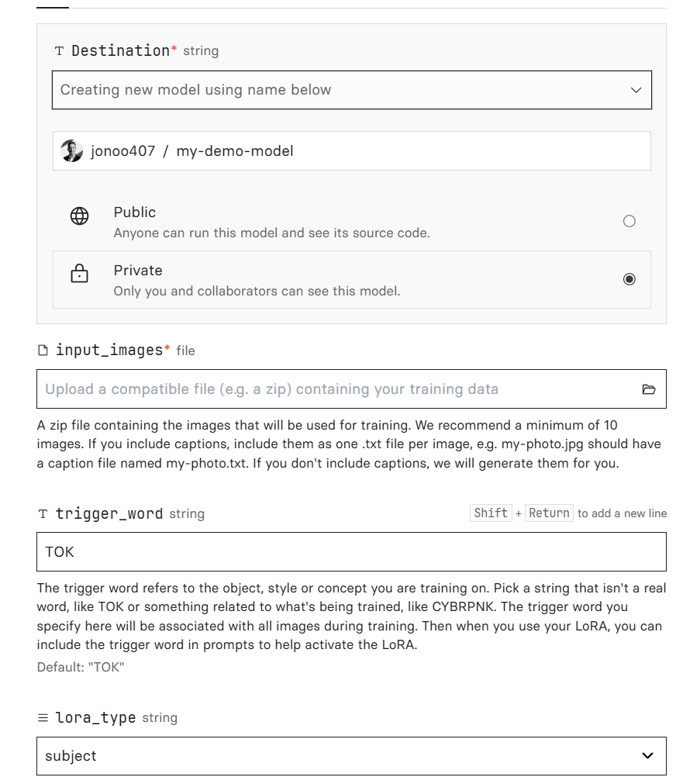Click the jonoo407 profile avatar

(x=71, y=151)
